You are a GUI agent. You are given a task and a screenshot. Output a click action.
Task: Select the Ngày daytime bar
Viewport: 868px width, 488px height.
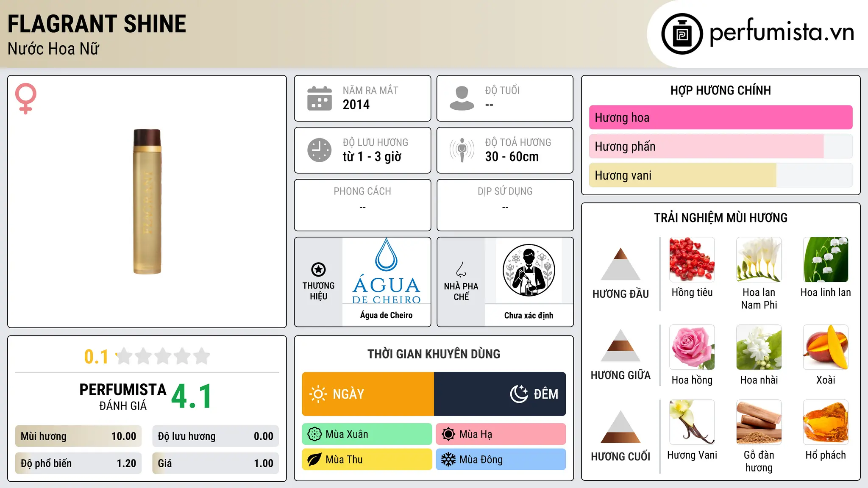click(x=368, y=394)
